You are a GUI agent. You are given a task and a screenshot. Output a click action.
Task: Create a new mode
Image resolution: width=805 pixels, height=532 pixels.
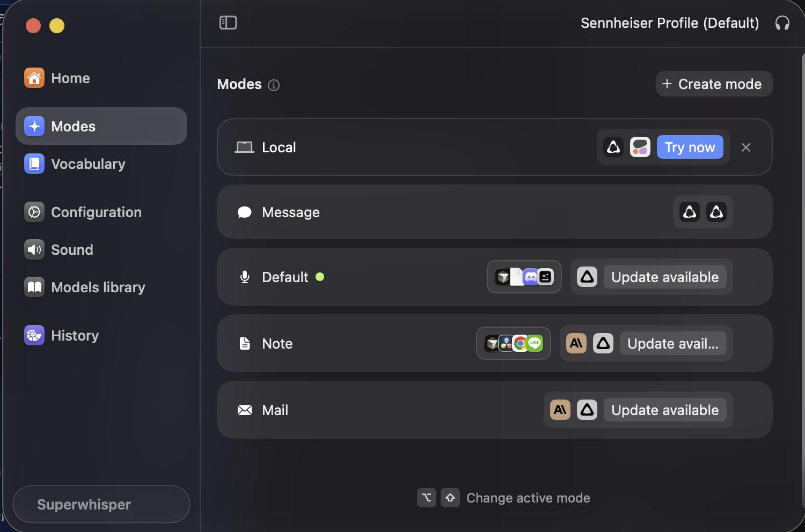pos(714,84)
